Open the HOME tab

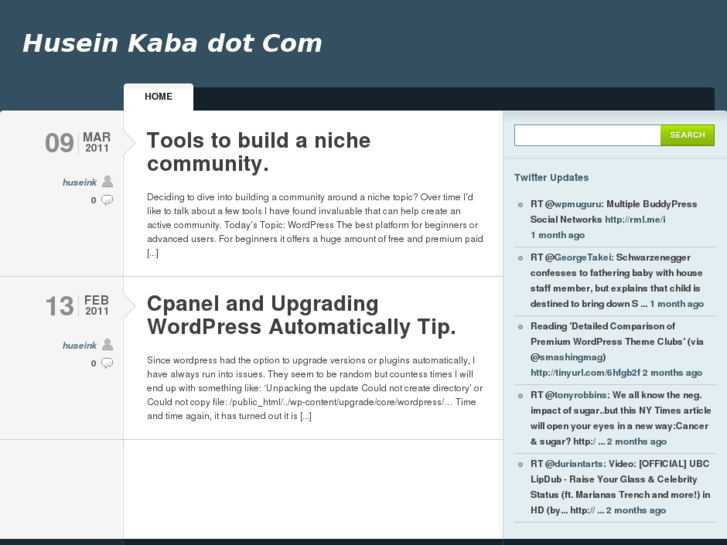pyautogui.click(x=158, y=97)
